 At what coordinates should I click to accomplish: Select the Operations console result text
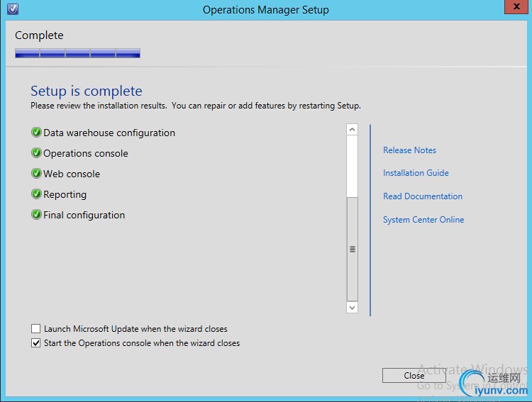86,153
